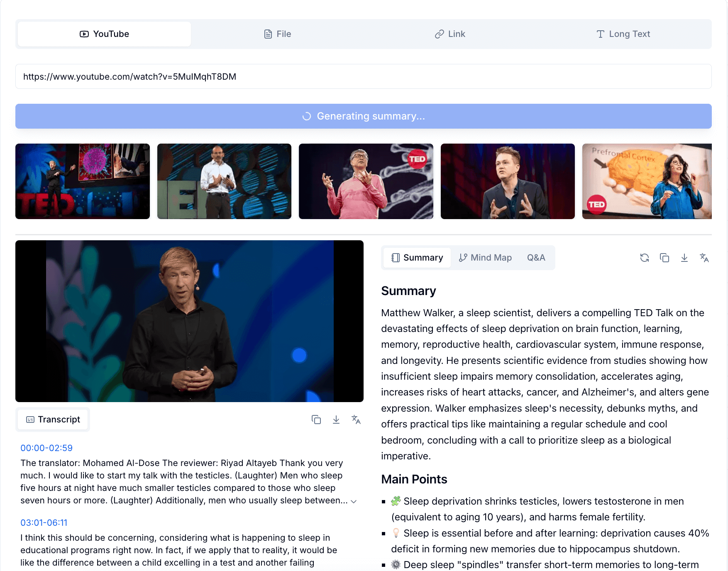Download the summary

(684, 258)
